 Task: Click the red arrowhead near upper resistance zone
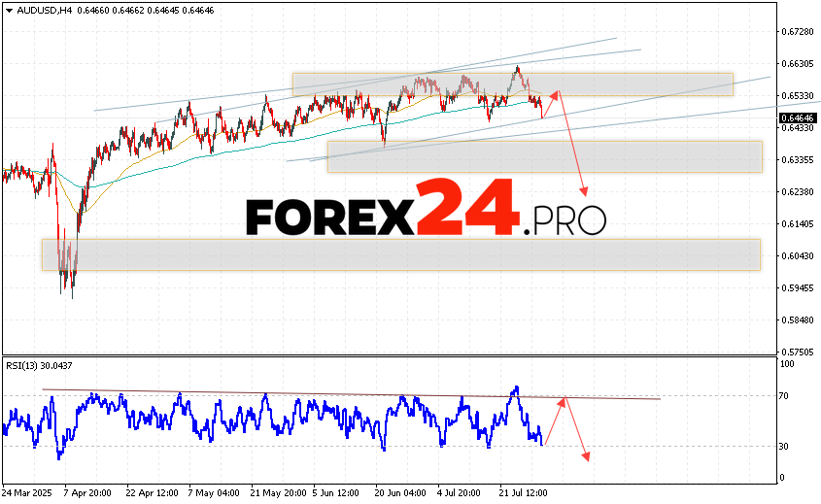[556, 93]
